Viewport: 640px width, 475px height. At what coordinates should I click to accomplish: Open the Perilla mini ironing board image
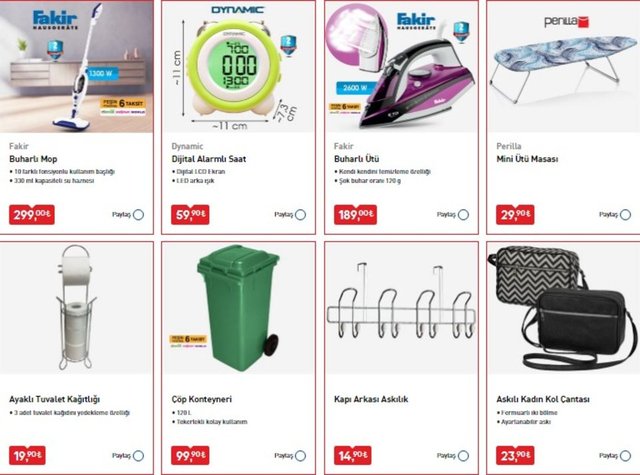point(564,67)
